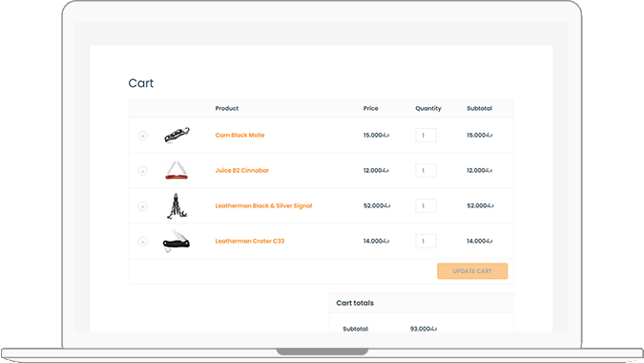
Task: Open Leatherman Crater C33 knife thumbnail
Action: click(x=177, y=241)
